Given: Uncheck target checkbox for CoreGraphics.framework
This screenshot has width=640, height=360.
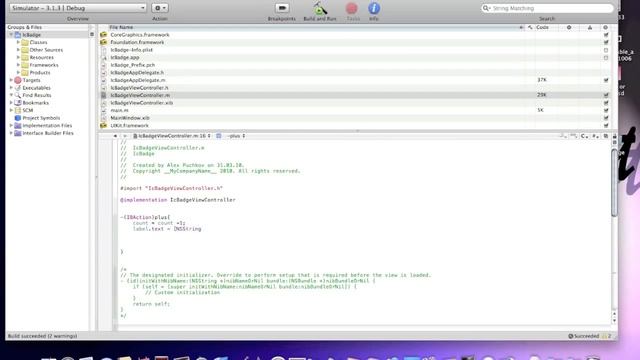Looking at the screenshot, I should (x=606, y=35).
